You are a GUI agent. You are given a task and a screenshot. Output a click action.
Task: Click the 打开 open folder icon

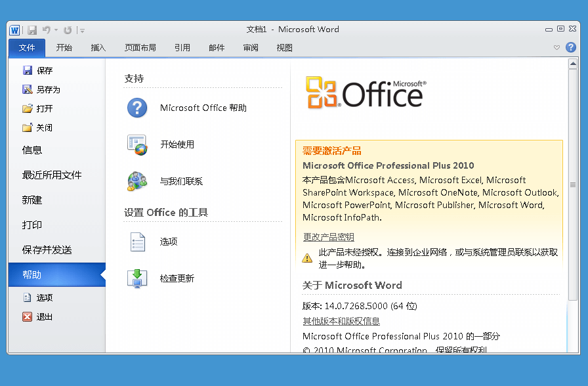(x=28, y=108)
